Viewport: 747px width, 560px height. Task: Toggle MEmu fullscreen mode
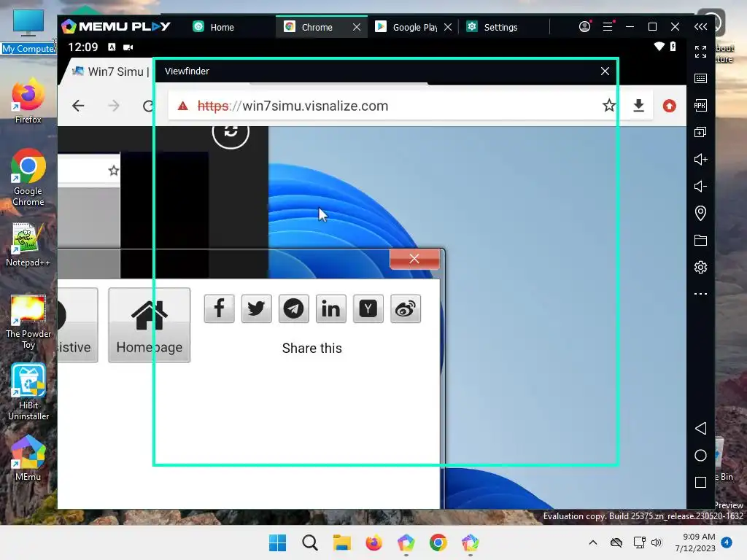pyautogui.click(x=700, y=52)
